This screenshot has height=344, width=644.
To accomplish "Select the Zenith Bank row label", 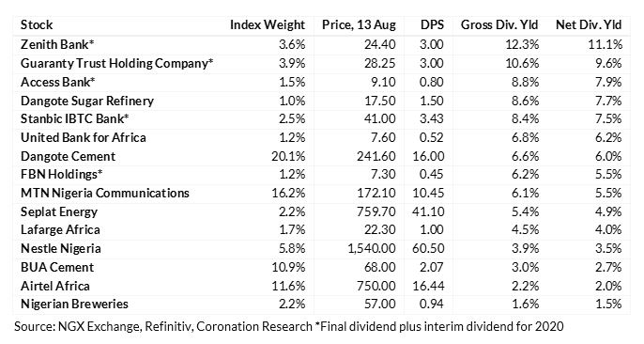I will 57,44.
